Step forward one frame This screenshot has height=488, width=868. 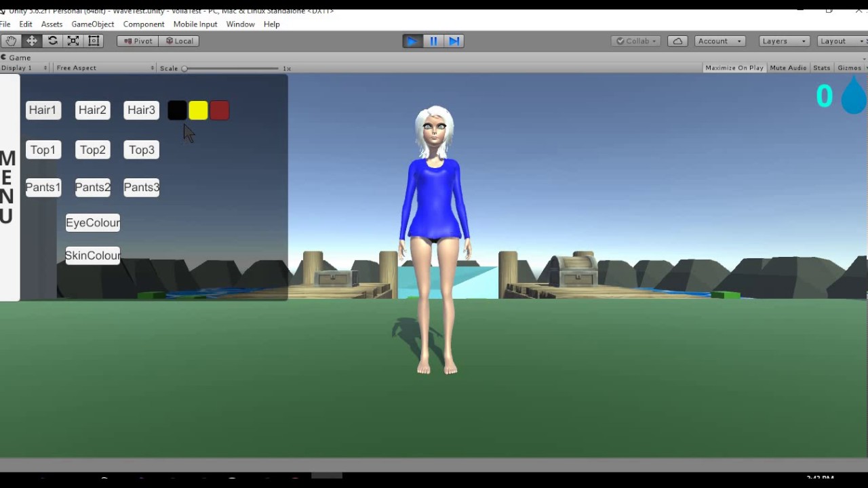[x=454, y=41]
